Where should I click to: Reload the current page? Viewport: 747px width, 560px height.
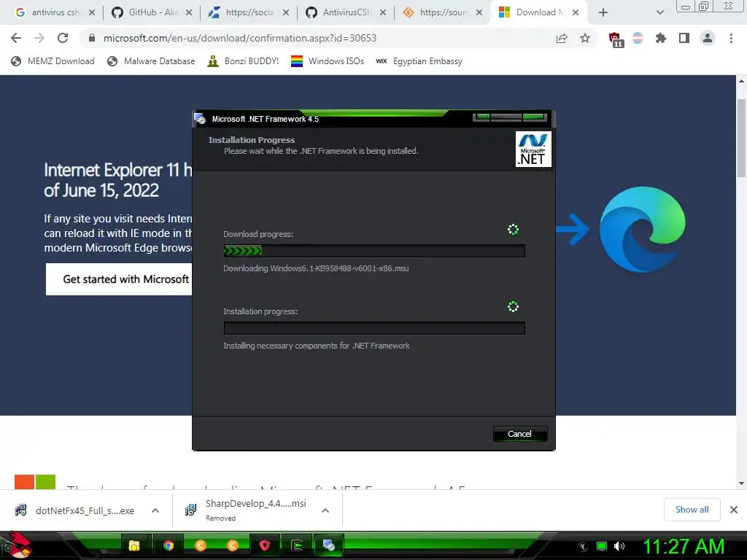coord(63,38)
